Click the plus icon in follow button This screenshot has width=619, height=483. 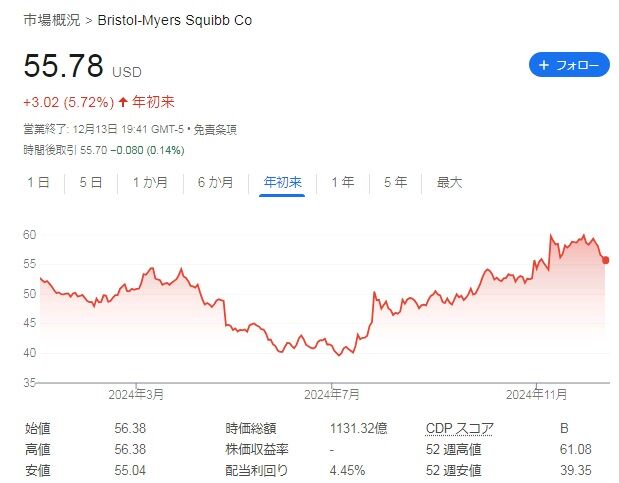click(544, 65)
